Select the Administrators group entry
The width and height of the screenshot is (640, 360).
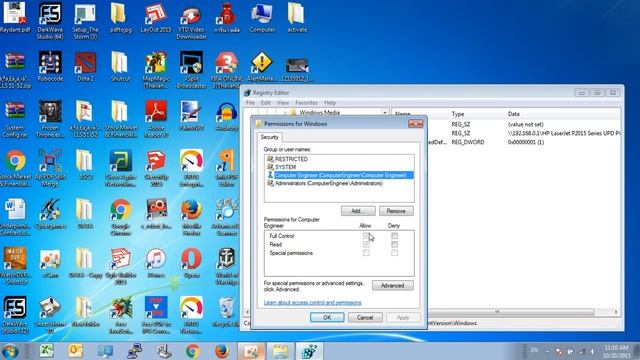coord(339,183)
